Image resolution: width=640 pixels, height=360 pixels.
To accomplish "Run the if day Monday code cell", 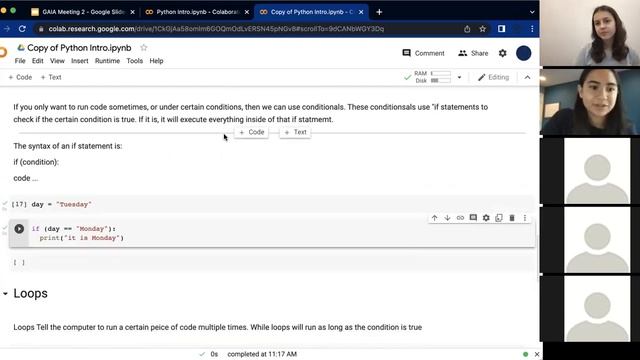I will pos(19,229).
